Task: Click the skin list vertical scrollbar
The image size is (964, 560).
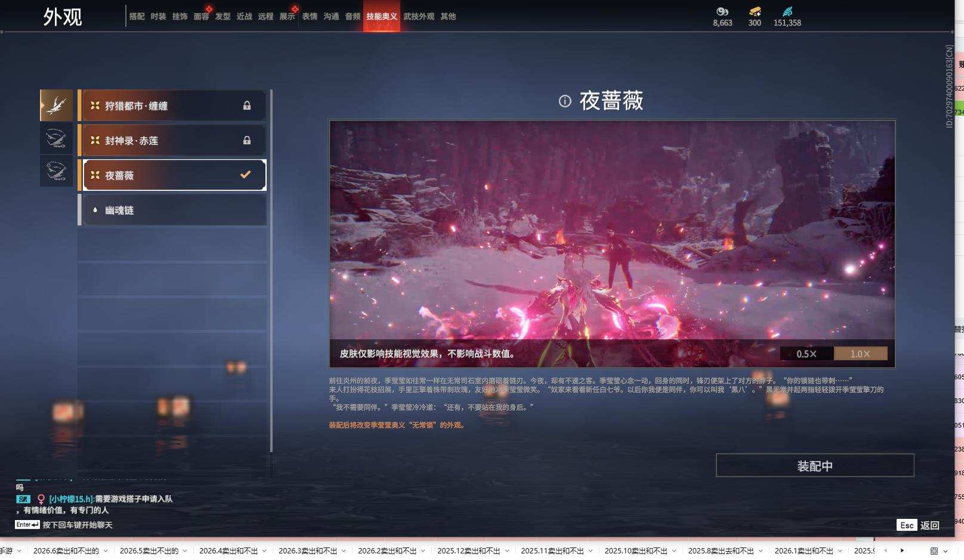Action: pos(271,271)
